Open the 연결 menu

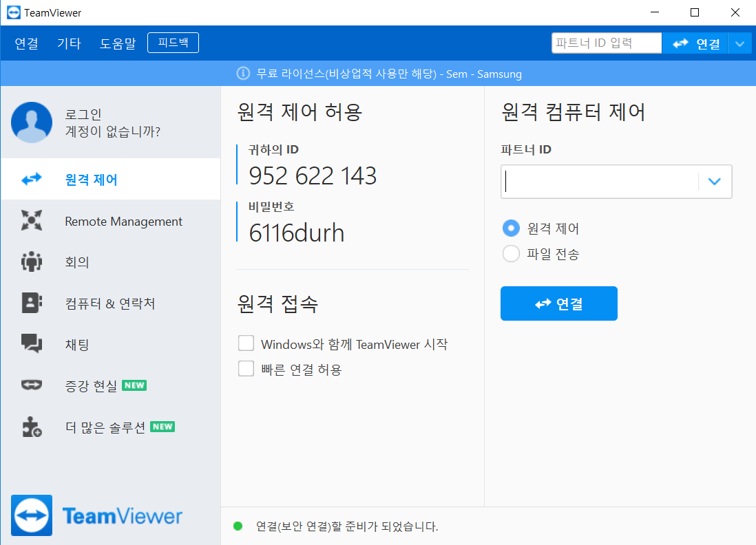coord(27,43)
